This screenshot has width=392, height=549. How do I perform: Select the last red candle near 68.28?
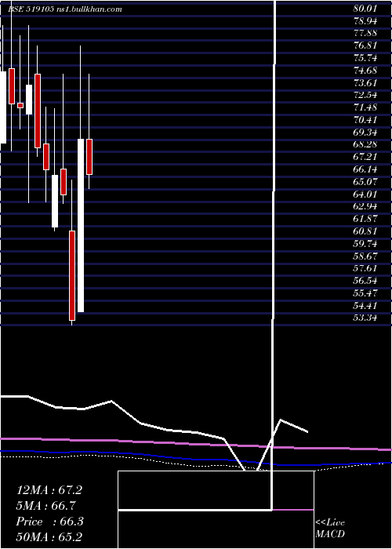tap(89, 157)
